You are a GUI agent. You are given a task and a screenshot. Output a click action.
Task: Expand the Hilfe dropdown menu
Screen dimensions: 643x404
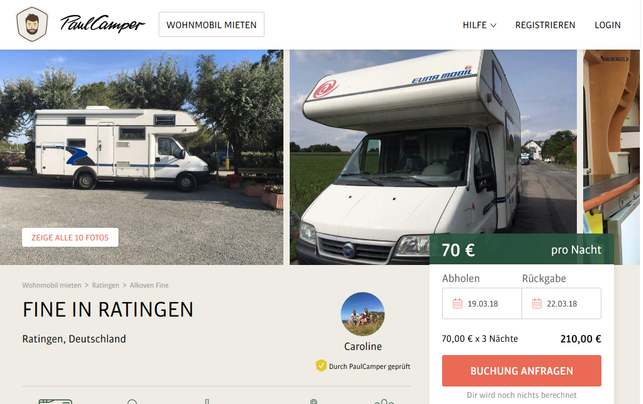tap(479, 25)
